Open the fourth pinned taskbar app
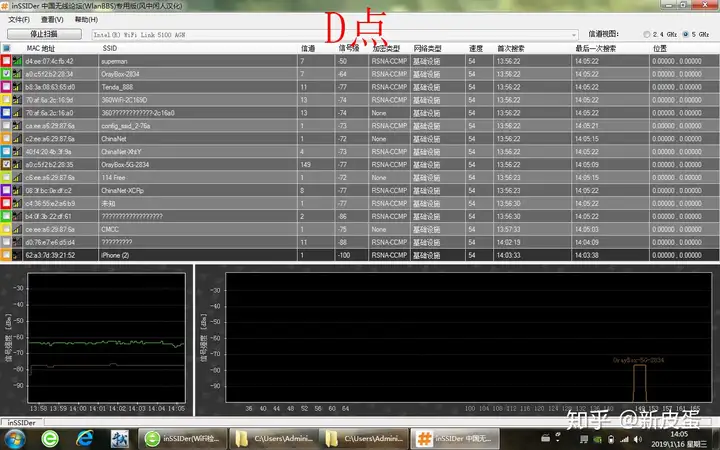Viewport: 720px width, 450px height. [x=120, y=439]
